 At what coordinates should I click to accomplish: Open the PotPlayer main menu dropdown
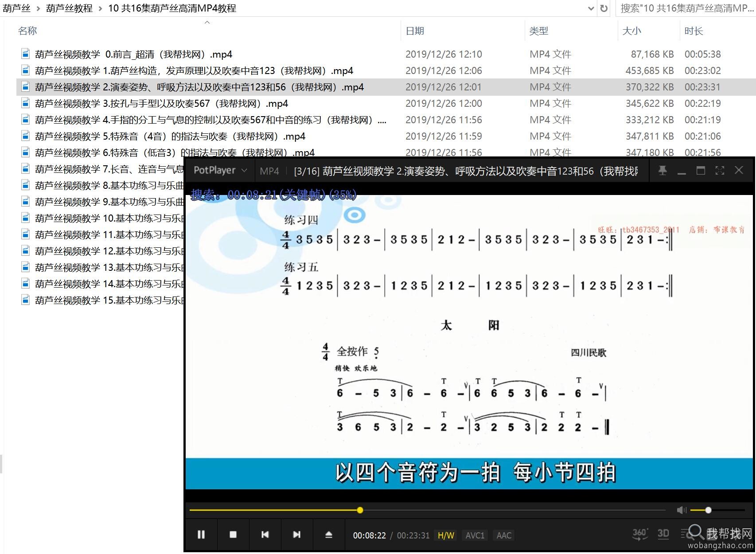point(220,171)
